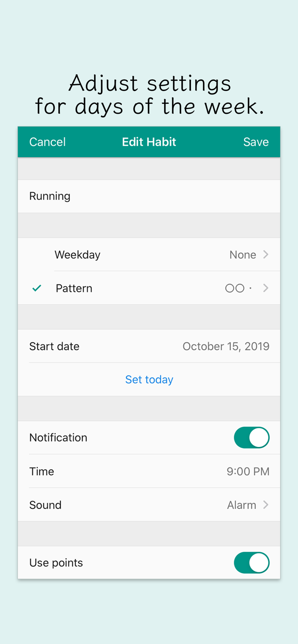
Task: Toggle the Notification switch off
Action: coord(252,437)
